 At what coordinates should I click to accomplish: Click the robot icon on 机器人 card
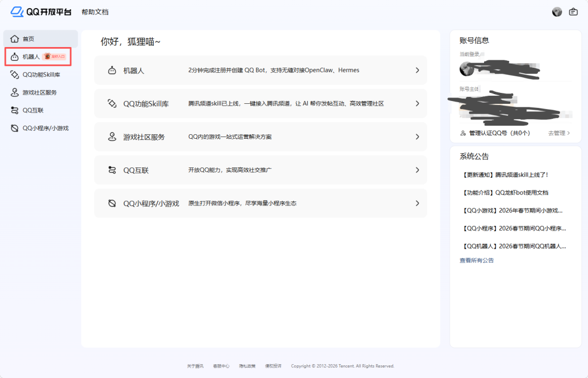pos(112,70)
